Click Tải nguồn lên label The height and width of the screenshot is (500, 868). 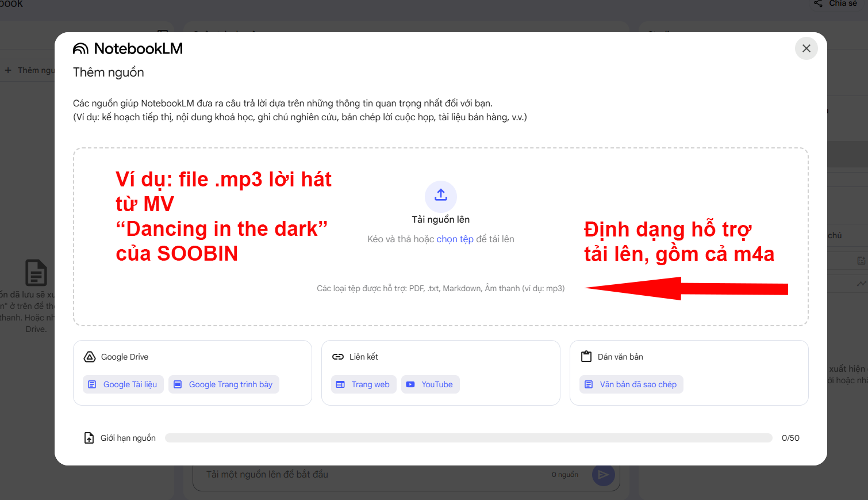click(x=441, y=220)
